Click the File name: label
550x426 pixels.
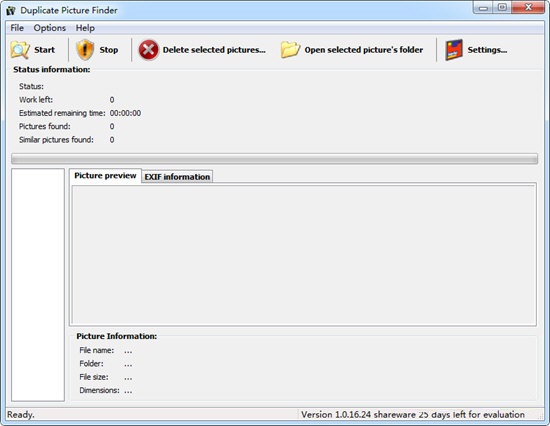(x=96, y=350)
